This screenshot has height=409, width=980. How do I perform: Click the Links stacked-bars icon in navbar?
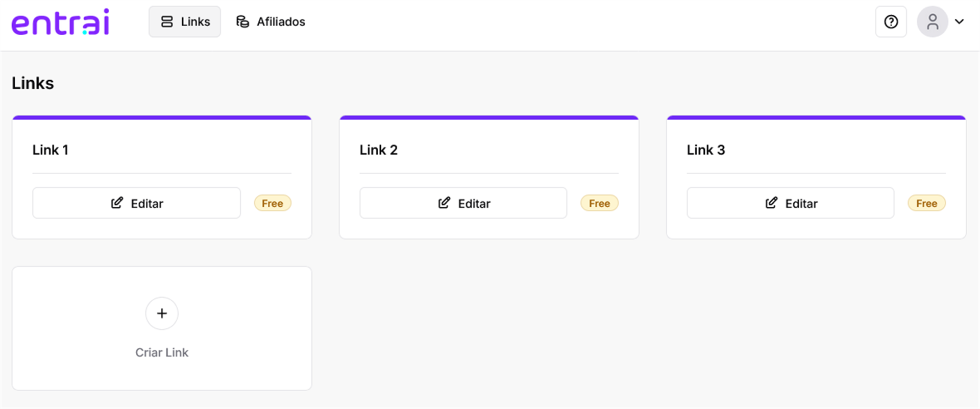[x=167, y=22]
